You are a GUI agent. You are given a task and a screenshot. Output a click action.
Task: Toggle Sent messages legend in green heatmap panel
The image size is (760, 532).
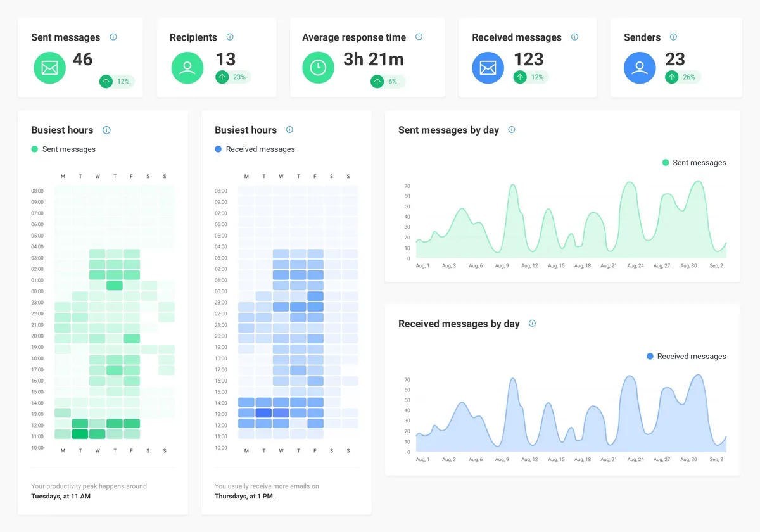pyautogui.click(x=63, y=149)
